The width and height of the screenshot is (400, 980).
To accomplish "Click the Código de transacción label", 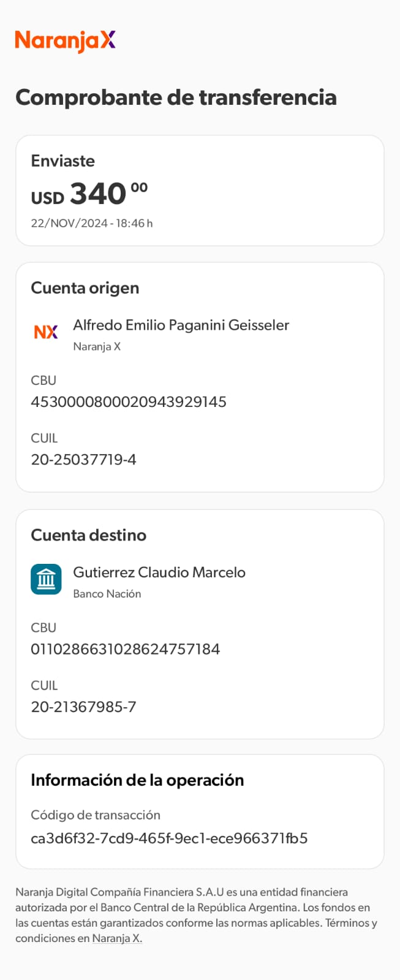I will click(x=96, y=815).
